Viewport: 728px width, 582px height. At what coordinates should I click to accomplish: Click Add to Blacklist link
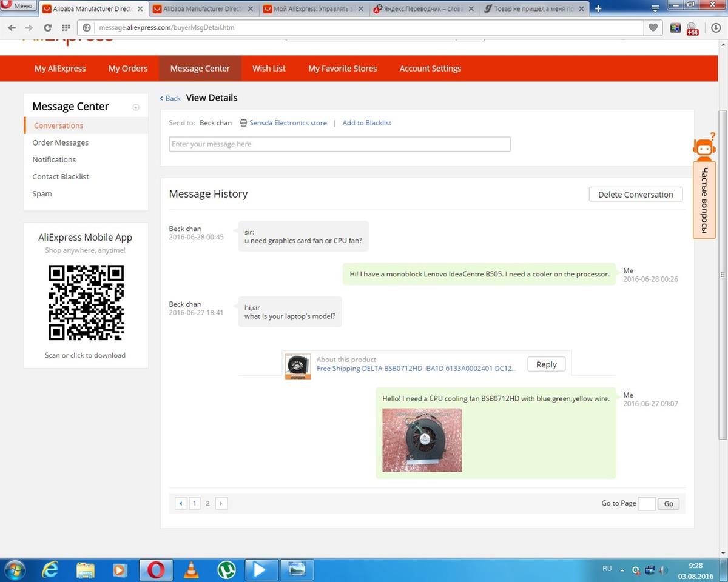(367, 122)
